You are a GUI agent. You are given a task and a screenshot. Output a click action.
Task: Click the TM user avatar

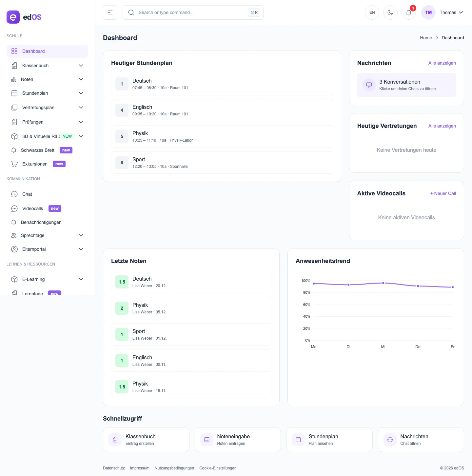[428, 12]
